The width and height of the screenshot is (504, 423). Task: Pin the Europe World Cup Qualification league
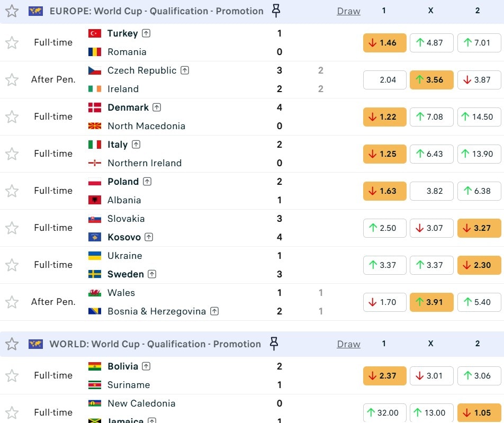tap(275, 11)
